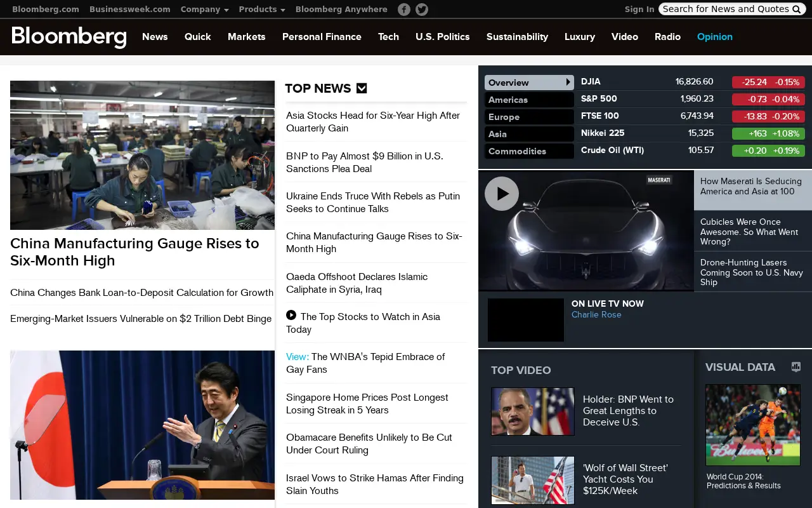Expand the Company dropdown

[204, 10]
